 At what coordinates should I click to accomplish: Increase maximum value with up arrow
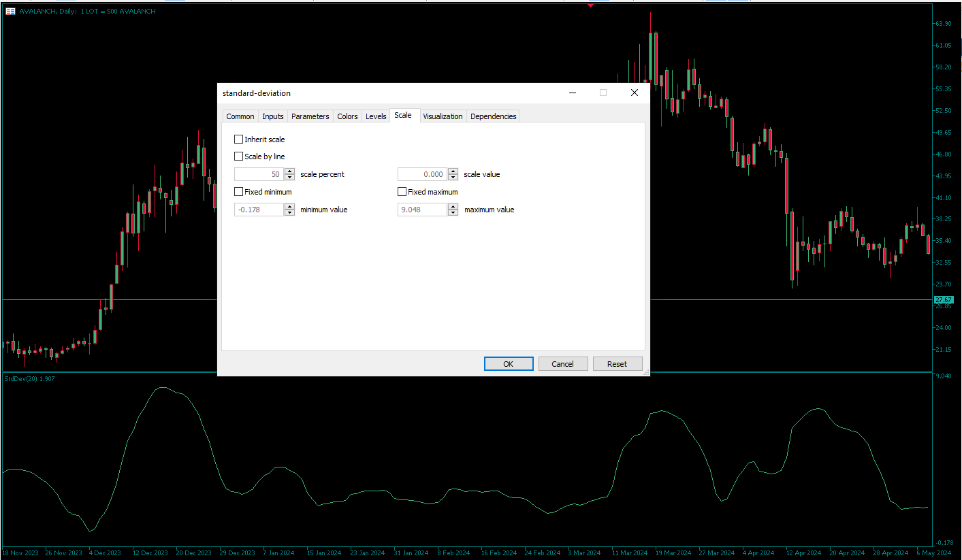coord(453,207)
